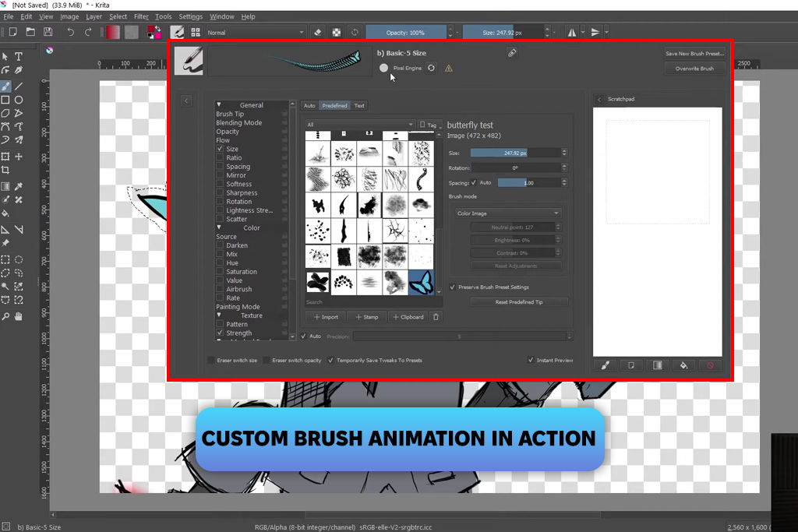Viewport: 798px width, 532px height.
Task: Click the Overwrite Brush button
Action: click(694, 69)
